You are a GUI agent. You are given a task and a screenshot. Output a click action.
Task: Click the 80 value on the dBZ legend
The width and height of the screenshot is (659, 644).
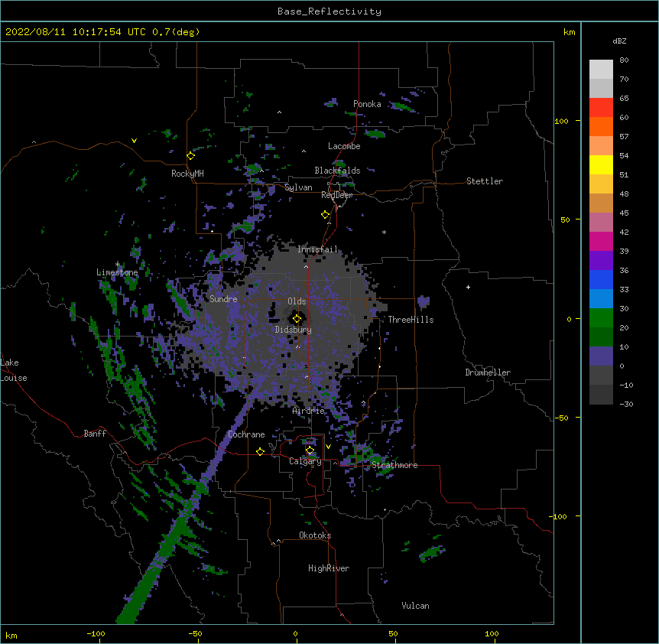[x=624, y=60]
